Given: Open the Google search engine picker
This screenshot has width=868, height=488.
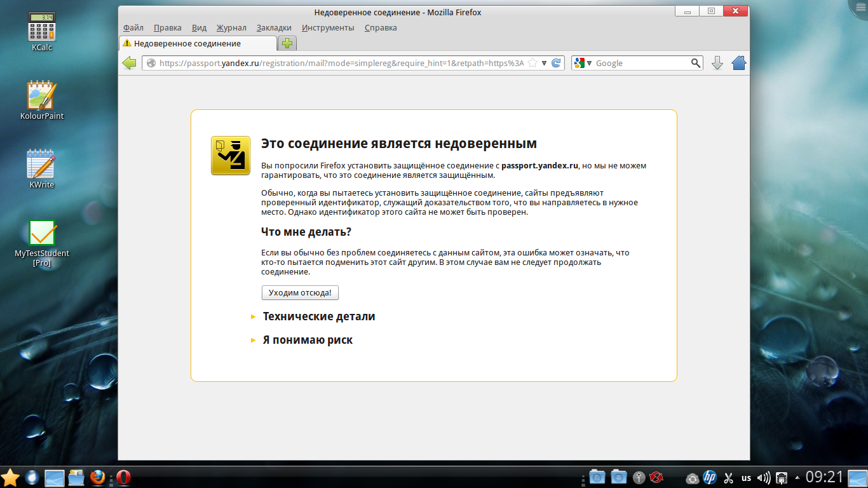Looking at the screenshot, I should 582,63.
